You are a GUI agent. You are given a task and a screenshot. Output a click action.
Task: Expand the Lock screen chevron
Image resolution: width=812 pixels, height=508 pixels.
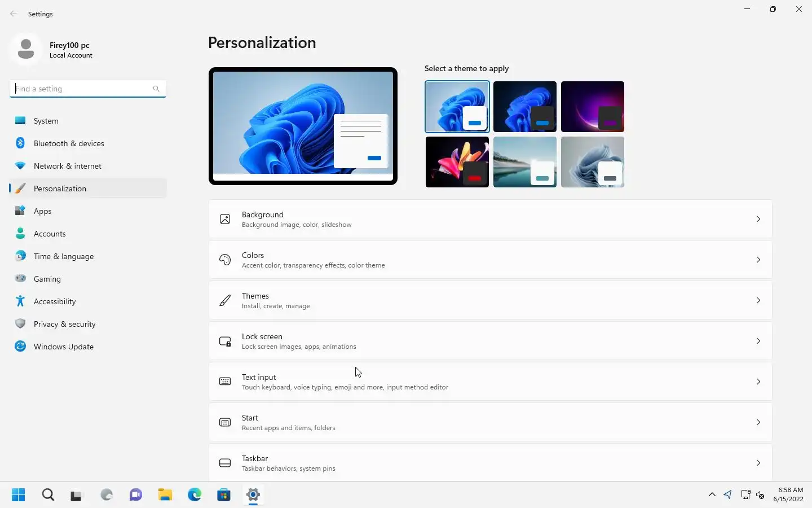(758, 341)
